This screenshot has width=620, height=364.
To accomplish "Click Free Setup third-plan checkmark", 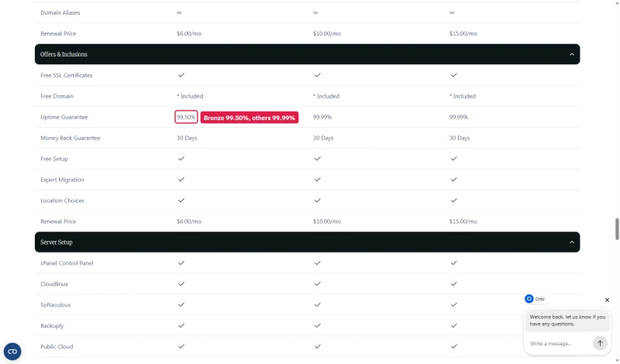I will pos(453,159).
